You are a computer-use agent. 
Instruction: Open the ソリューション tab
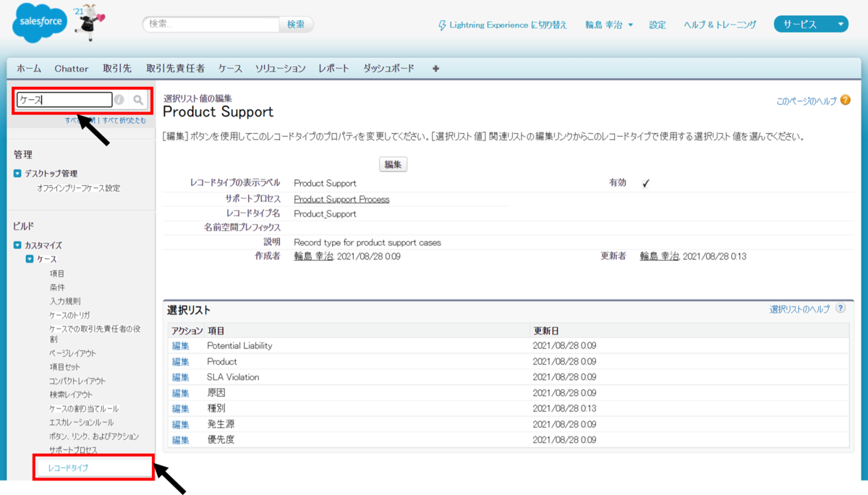click(281, 69)
